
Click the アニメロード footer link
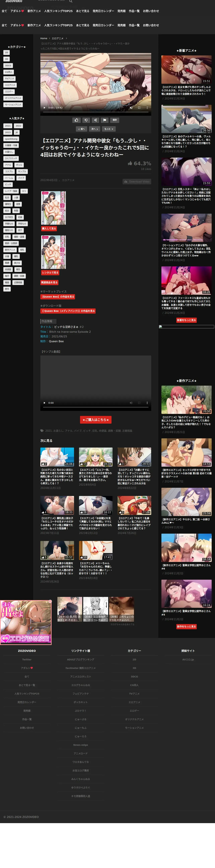(x=81, y=753)
